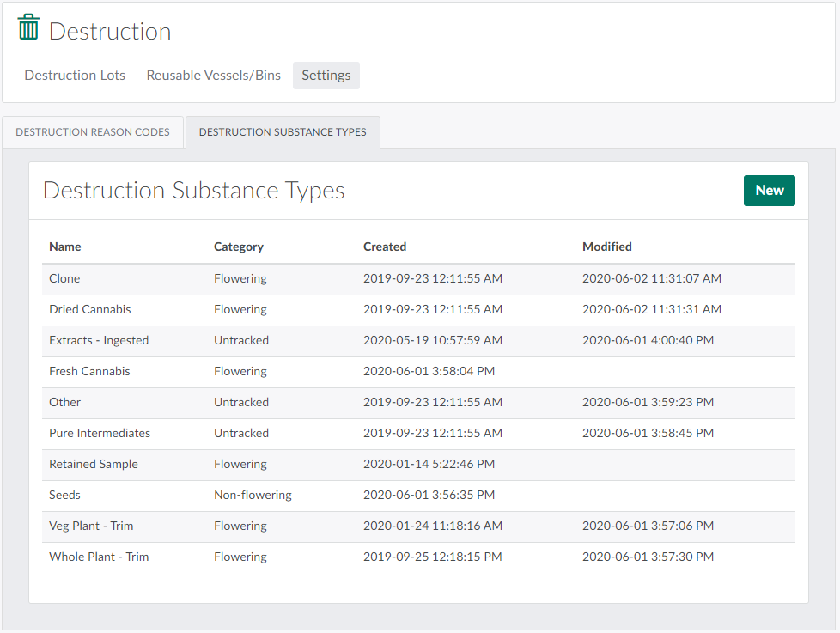
Task: Open Extracts - Ingested entry
Action: [x=99, y=340]
